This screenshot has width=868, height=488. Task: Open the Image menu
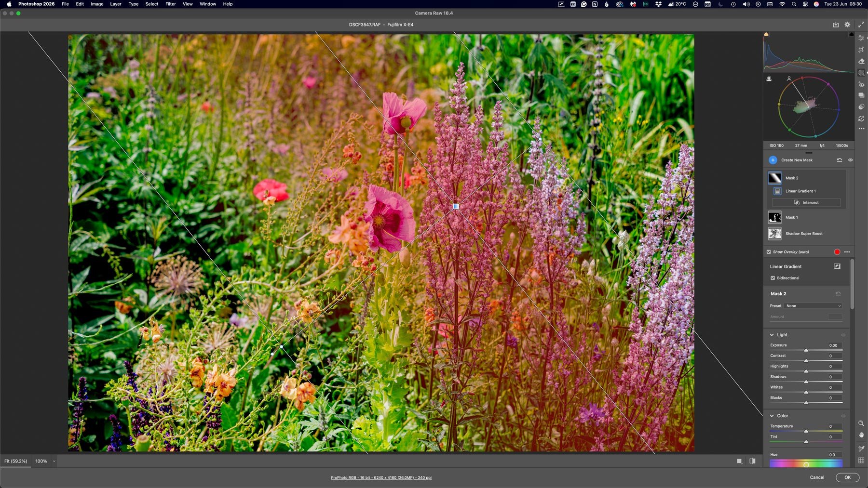coord(97,4)
